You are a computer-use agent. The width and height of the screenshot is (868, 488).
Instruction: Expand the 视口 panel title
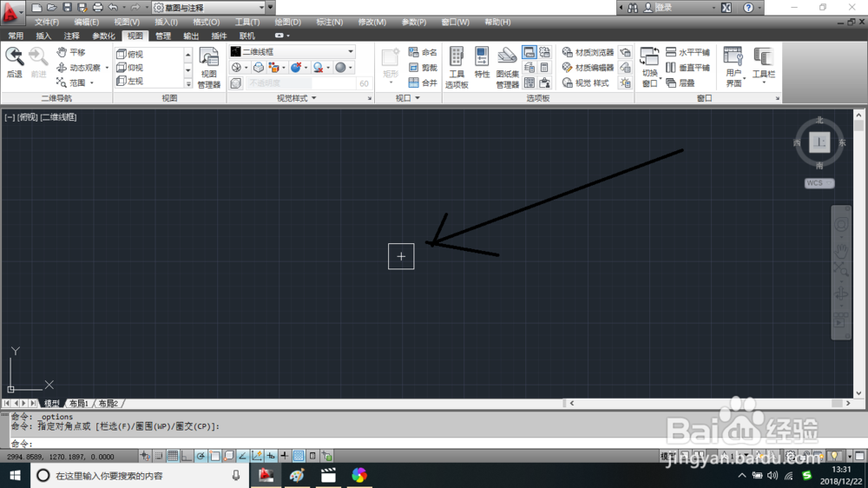coord(408,98)
